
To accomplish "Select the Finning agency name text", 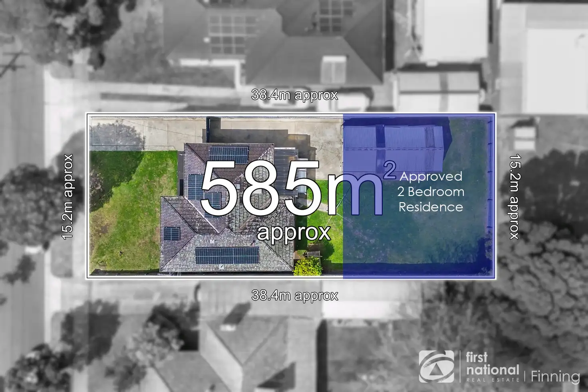I will point(555,376).
